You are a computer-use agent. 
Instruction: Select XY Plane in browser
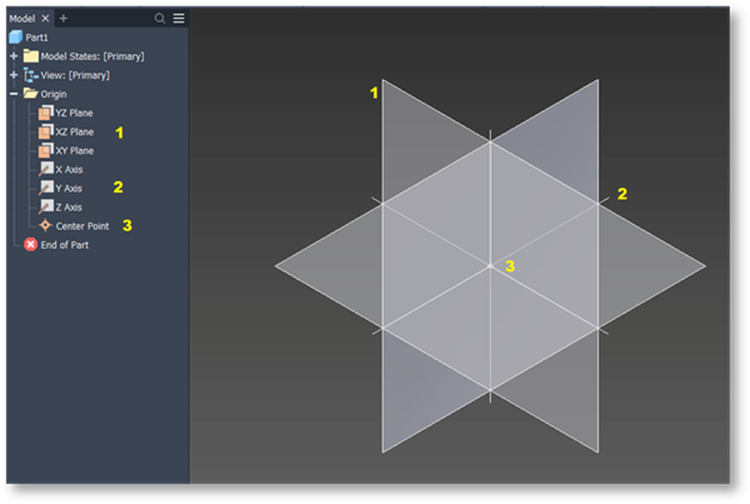75,151
